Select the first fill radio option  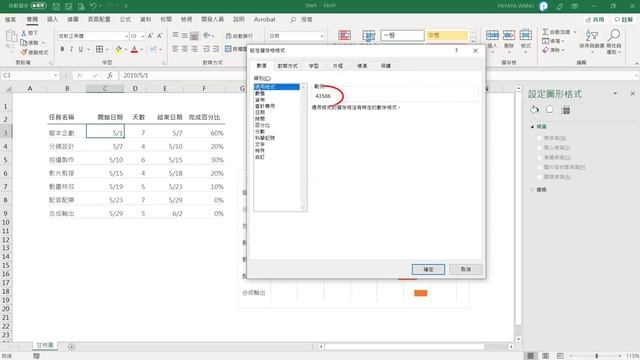coord(540,138)
